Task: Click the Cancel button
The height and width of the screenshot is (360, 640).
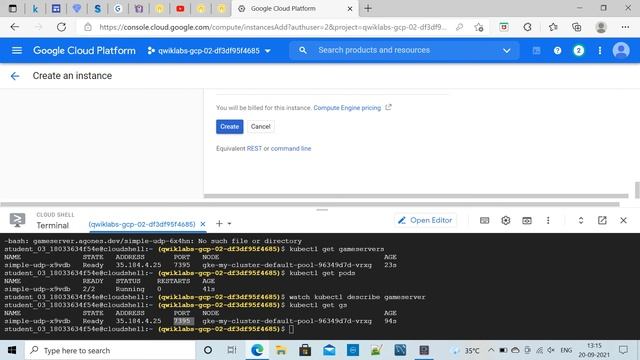Action: click(x=260, y=127)
